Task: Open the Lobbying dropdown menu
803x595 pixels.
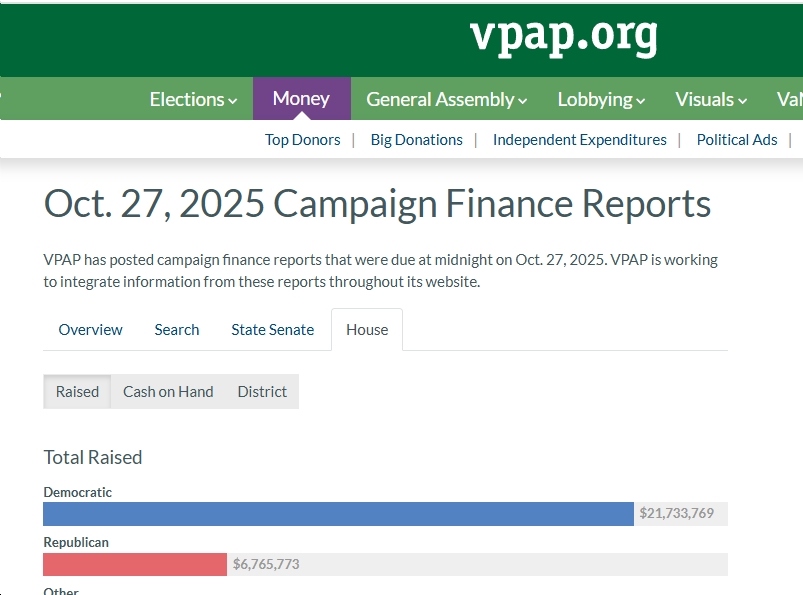Action: click(x=601, y=99)
